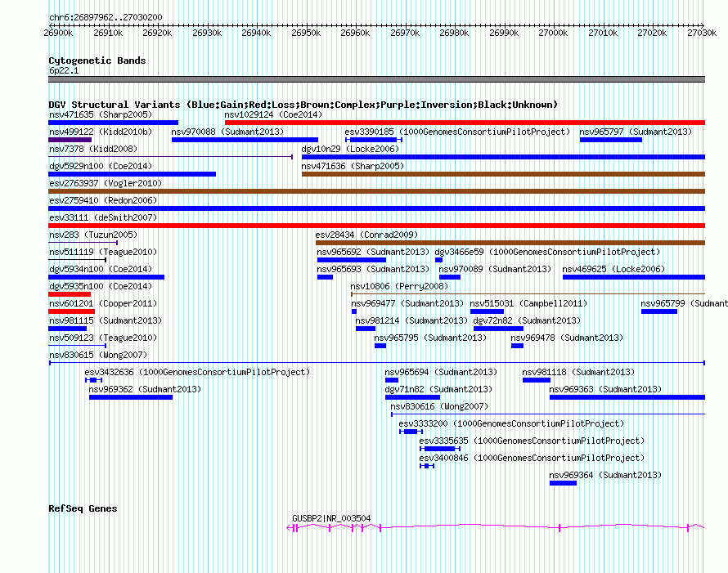728x573 pixels.
Task: Select nsv515031 (Campbell2011) label
Action: pos(528,303)
